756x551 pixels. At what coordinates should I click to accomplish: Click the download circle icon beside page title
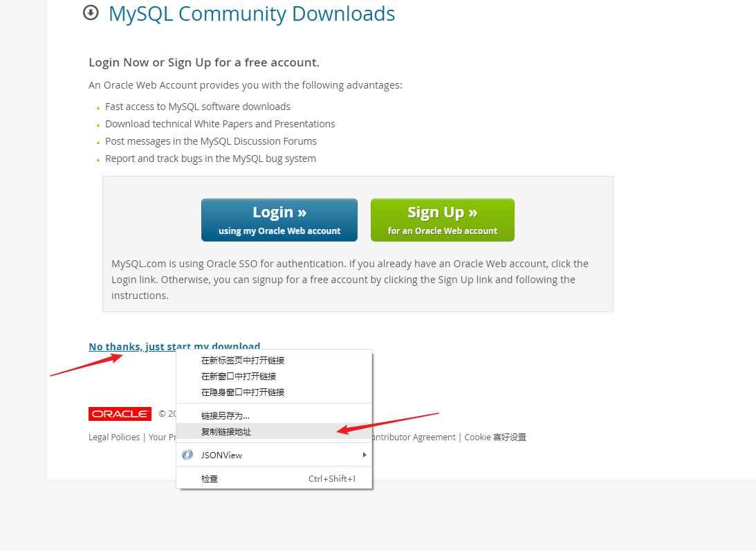[x=91, y=12]
